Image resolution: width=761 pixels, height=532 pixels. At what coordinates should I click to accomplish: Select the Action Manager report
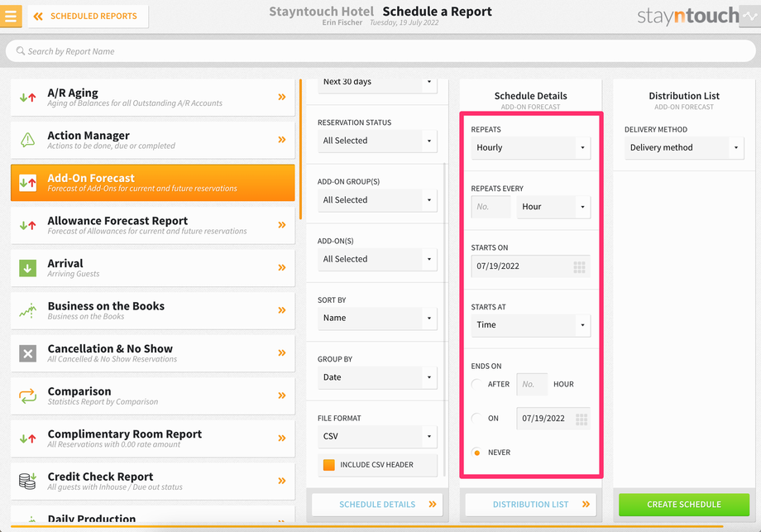click(152, 140)
